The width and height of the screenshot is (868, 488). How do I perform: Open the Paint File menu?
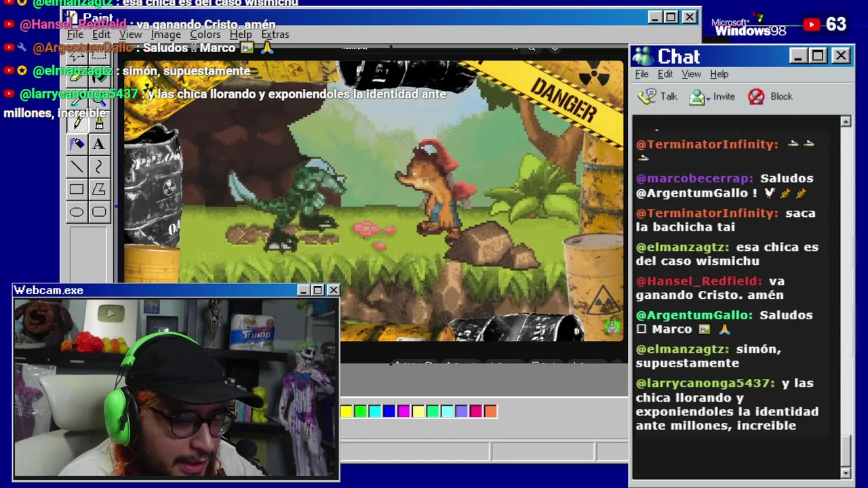coord(75,35)
